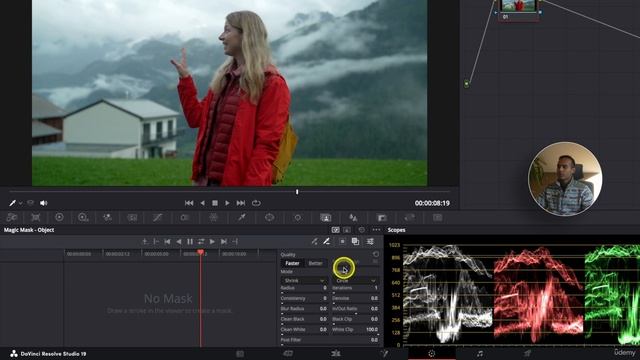Select the eyedropper qualifier picker tool

tap(13, 203)
